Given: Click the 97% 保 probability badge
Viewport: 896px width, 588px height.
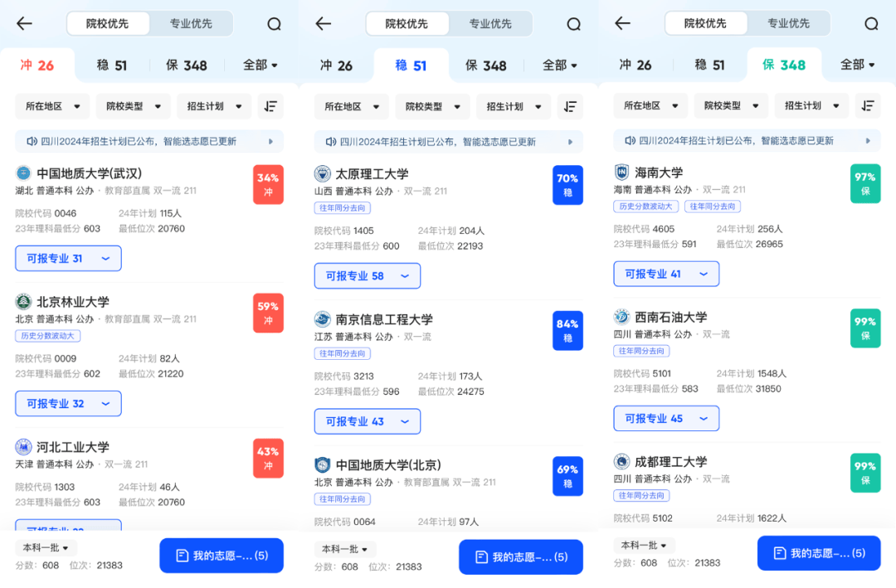Looking at the screenshot, I should click(x=865, y=183).
